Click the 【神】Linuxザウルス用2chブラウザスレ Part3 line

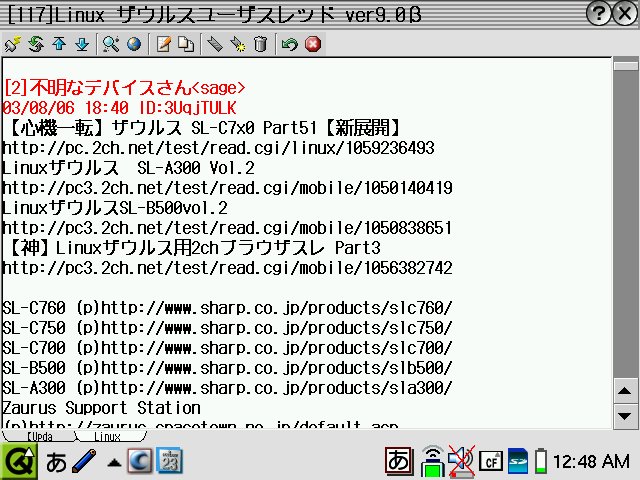194,248
